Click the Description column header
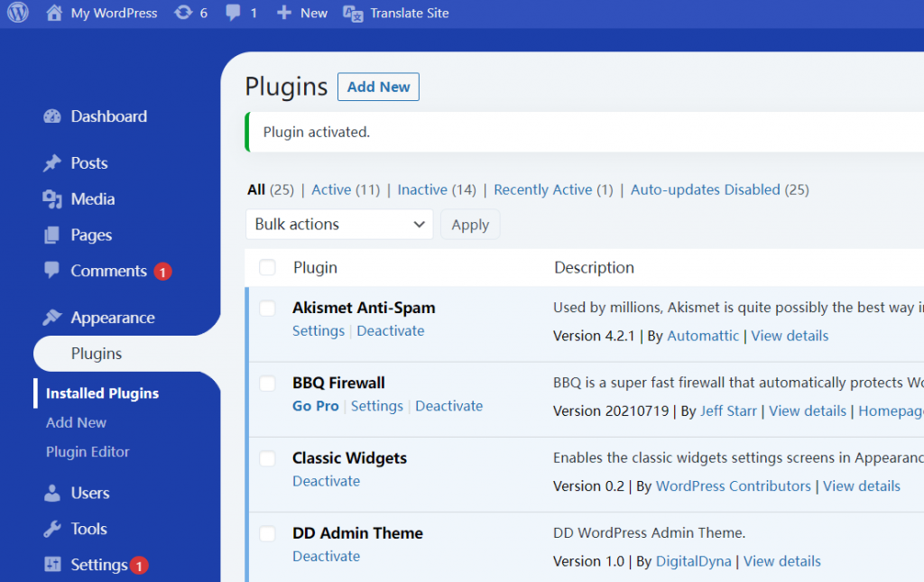The width and height of the screenshot is (924, 582). tap(594, 267)
